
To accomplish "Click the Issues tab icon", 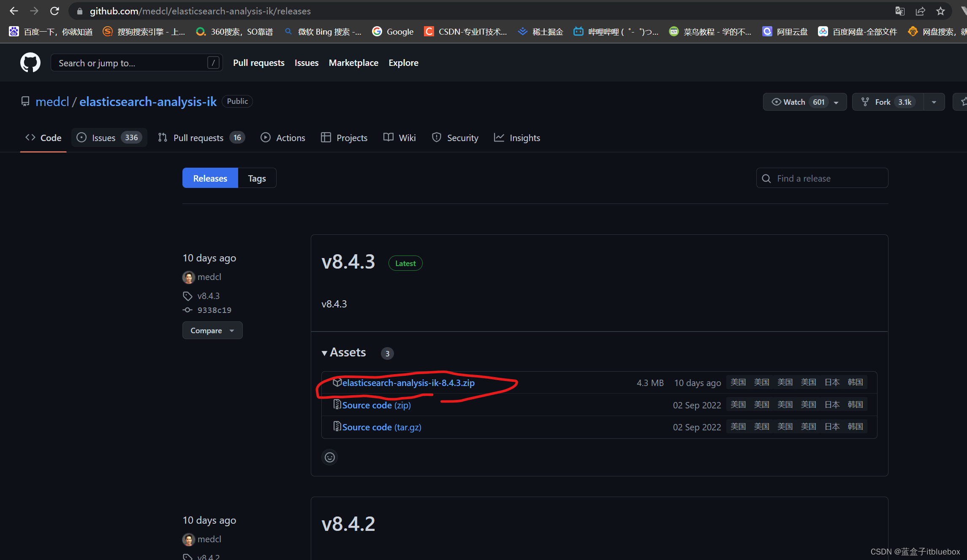I will pyautogui.click(x=81, y=137).
